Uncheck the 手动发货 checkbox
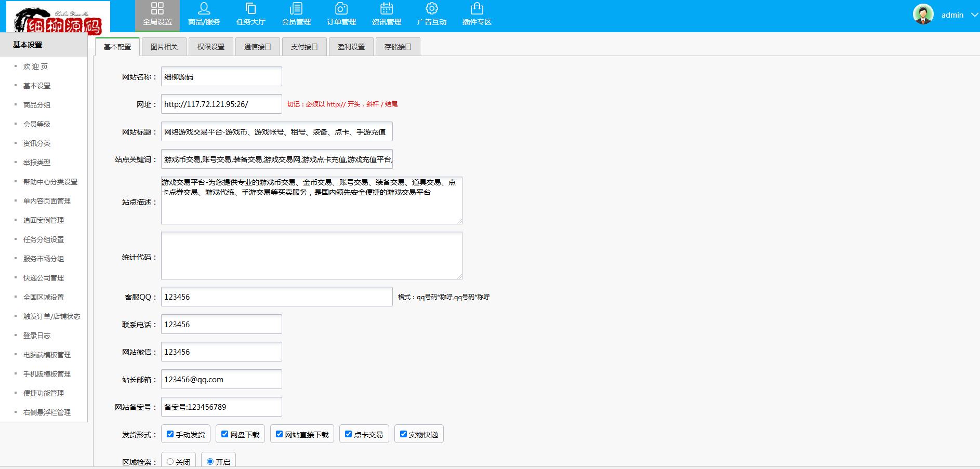The width and height of the screenshot is (980, 469). [x=170, y=434]
